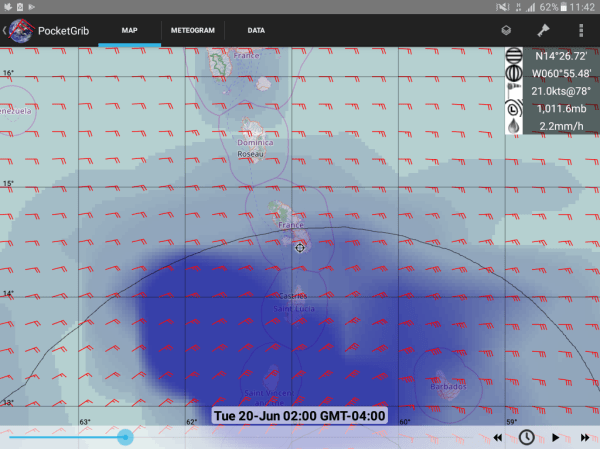
Task: Tap the crosshair cursor on the map
Action: (299, 247)
